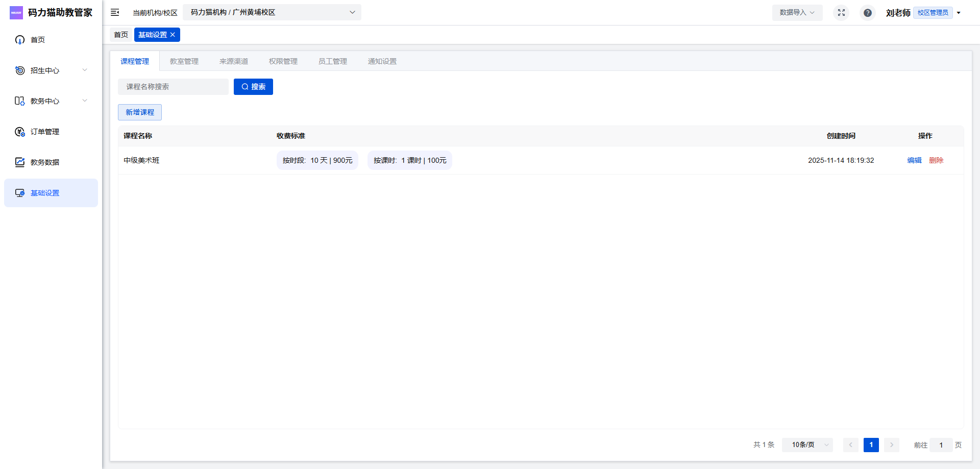Screen dimensions: 980x469
Task: Focus the 课程名称搜索 input field
Action: 173,87
